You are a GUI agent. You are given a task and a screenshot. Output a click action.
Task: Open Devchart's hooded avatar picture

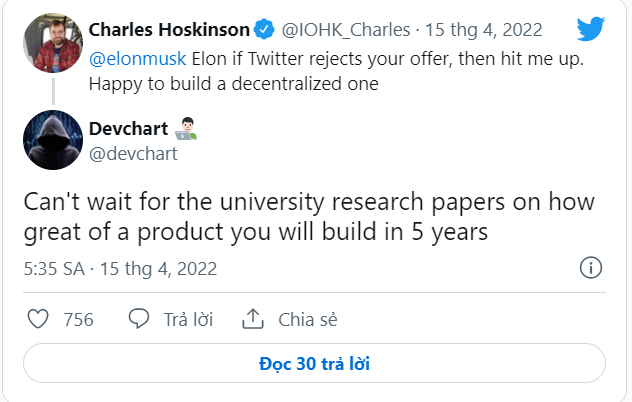[x=53, y=140]
